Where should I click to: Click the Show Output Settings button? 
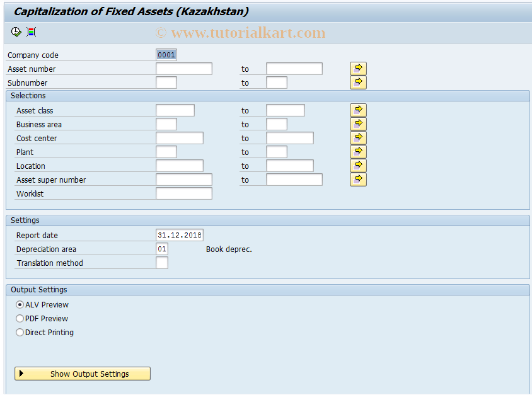(82, 374)
